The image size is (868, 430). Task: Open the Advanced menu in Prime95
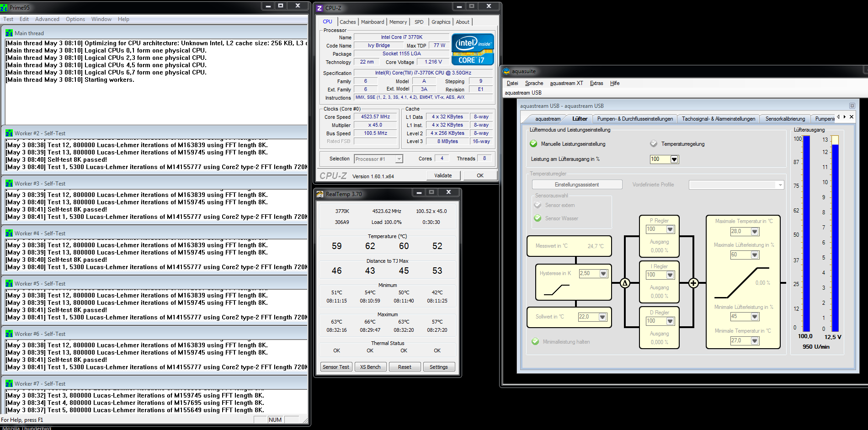tap(47, 19)
